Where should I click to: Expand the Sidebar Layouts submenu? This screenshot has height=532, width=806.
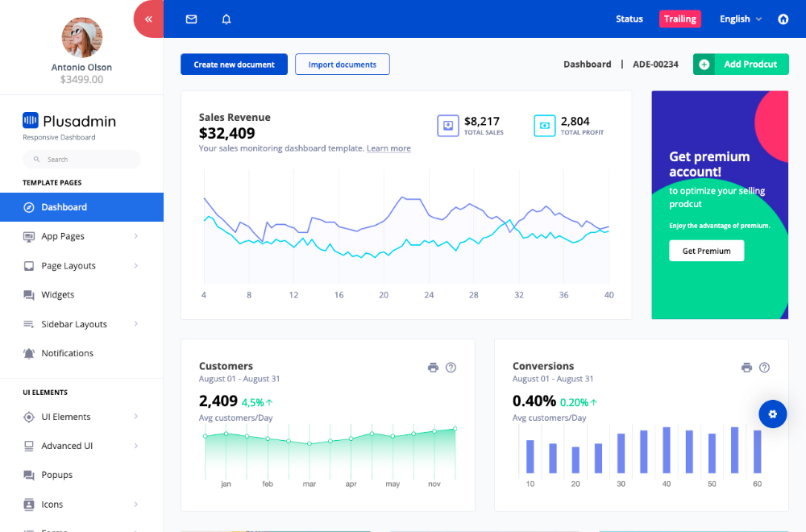tap(81, 324)
